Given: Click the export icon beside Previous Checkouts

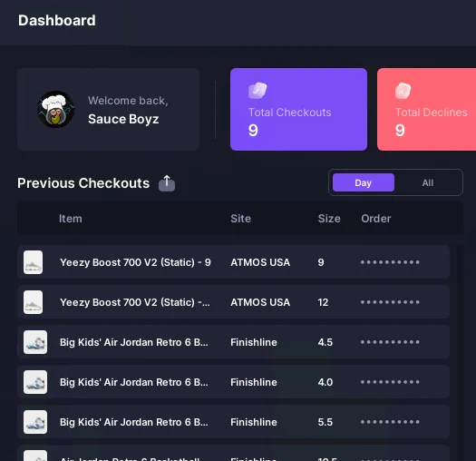Looking at the screenshot, I should (x=167, y=183).
